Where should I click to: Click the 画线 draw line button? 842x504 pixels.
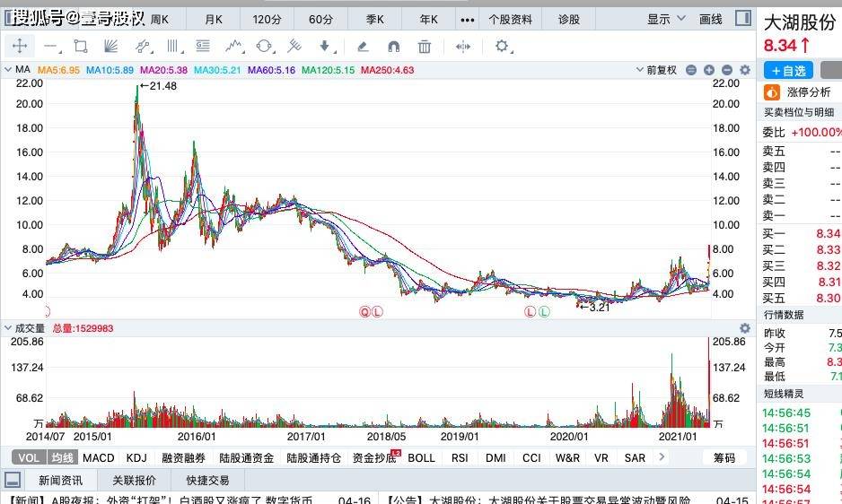[710, 20]
